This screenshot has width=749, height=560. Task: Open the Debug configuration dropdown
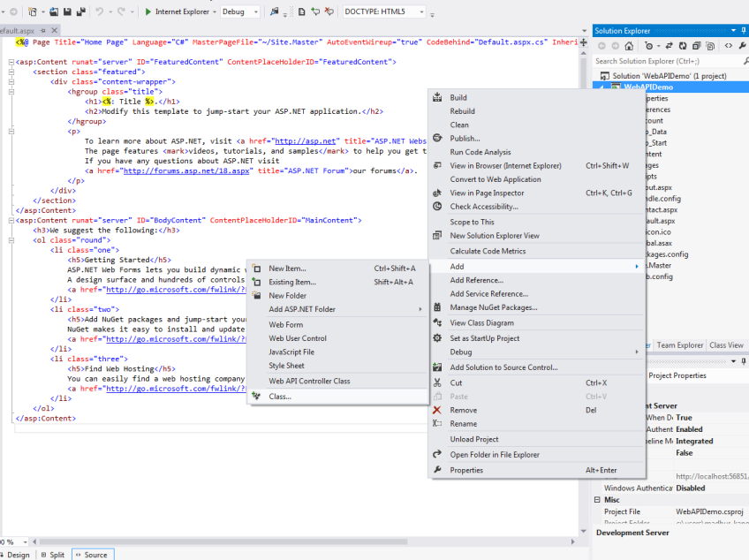tap(255, 11)
